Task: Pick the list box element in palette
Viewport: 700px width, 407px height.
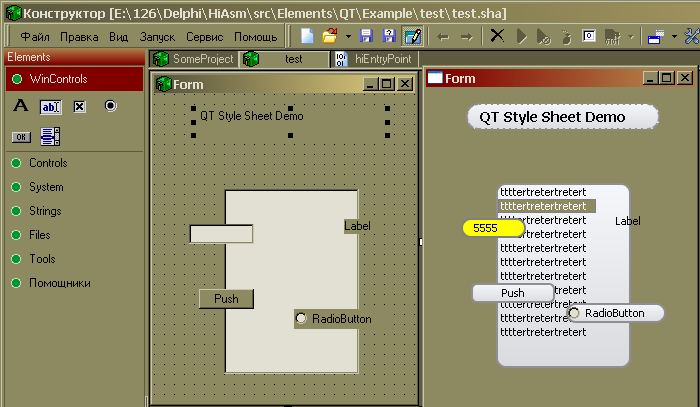Action: tap(50, 136)
